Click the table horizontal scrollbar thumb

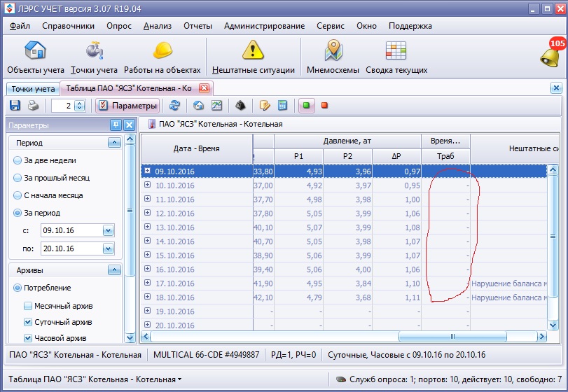(x=452, y=337)
